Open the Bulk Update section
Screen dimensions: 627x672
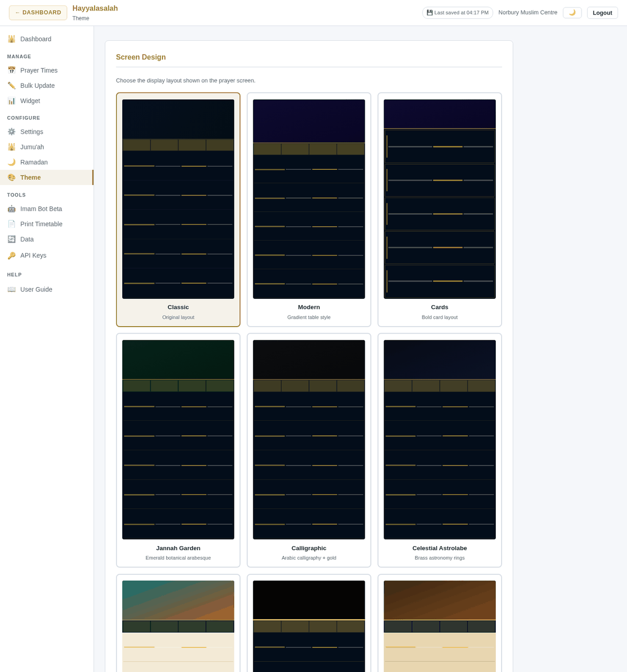[47, 85]
